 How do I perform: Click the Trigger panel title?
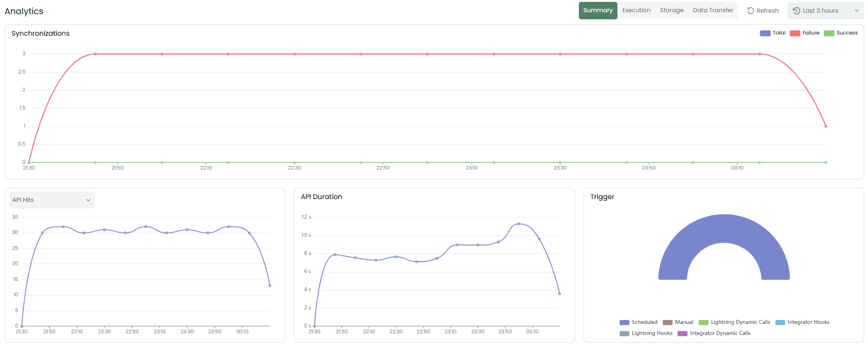(602, 197)
